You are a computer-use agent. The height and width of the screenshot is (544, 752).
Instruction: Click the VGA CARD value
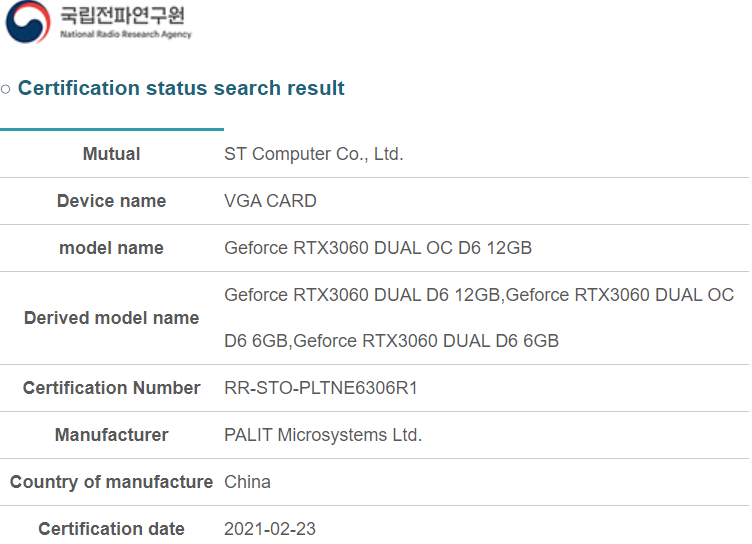coord(270,201)
